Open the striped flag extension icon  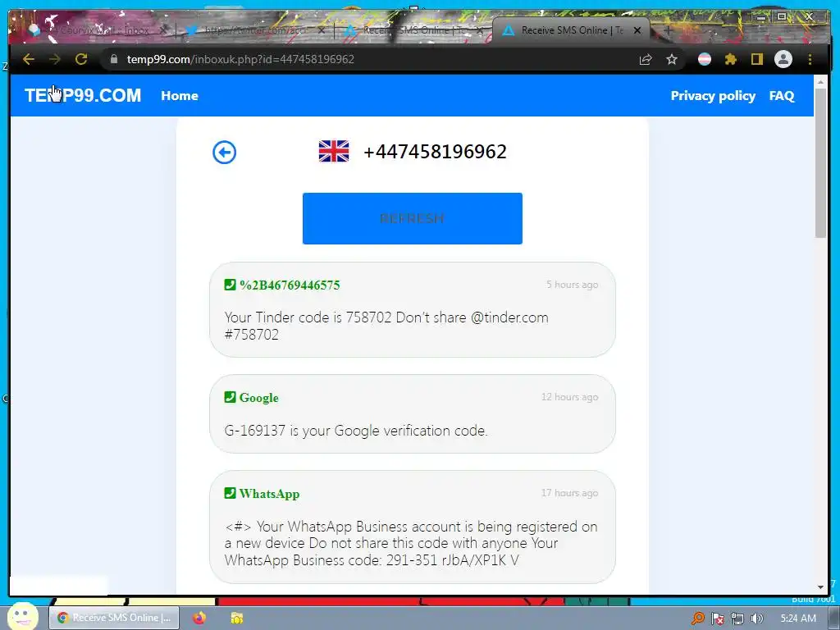[705, 59]
